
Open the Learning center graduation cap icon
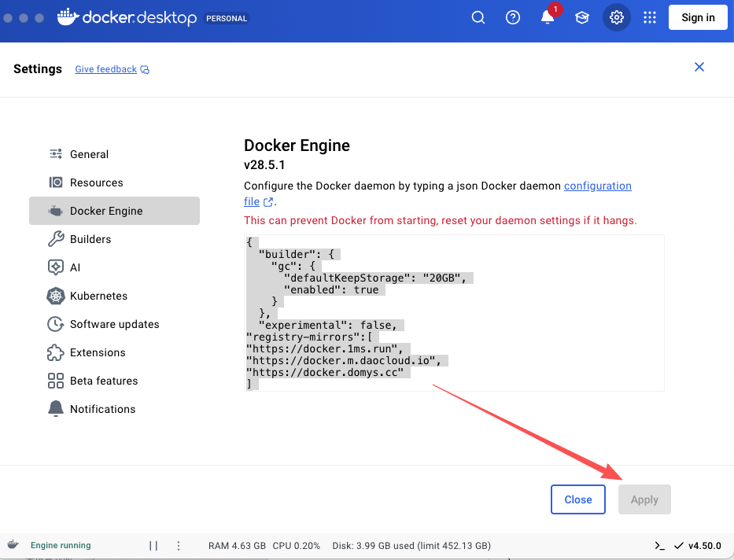click(x=582, y=18)
